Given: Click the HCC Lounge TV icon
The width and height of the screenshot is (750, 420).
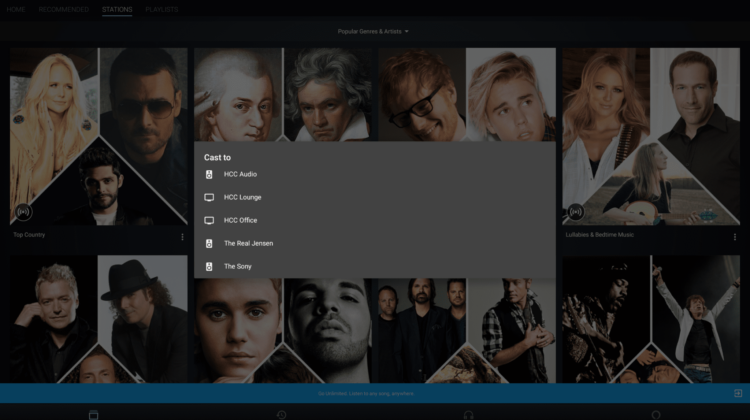Looking at the screenshot, I should pos(209,197).
